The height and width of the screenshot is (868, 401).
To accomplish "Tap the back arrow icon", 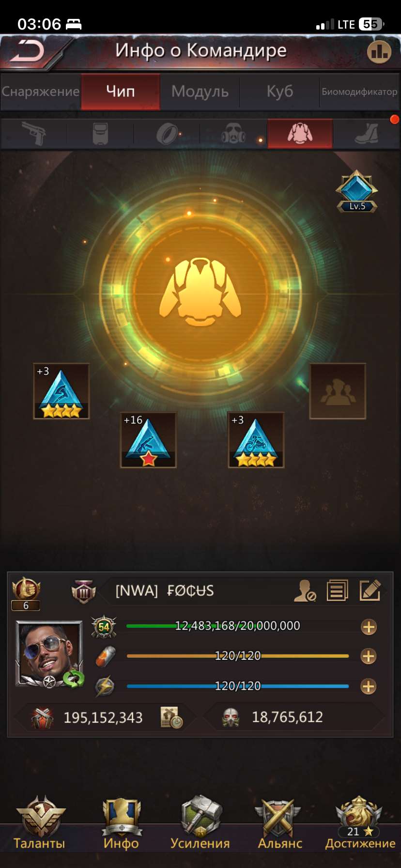I will tap(28, 50).
